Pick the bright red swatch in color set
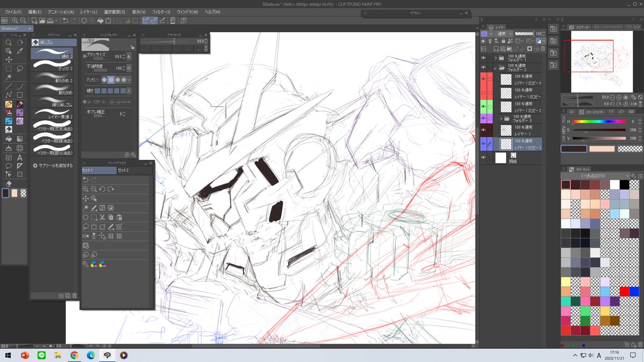 [x=624, y=291]
